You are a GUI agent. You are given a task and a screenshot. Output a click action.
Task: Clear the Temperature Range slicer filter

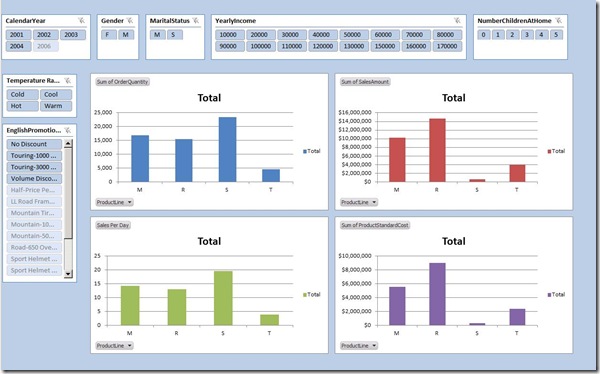tap(68, 80)
